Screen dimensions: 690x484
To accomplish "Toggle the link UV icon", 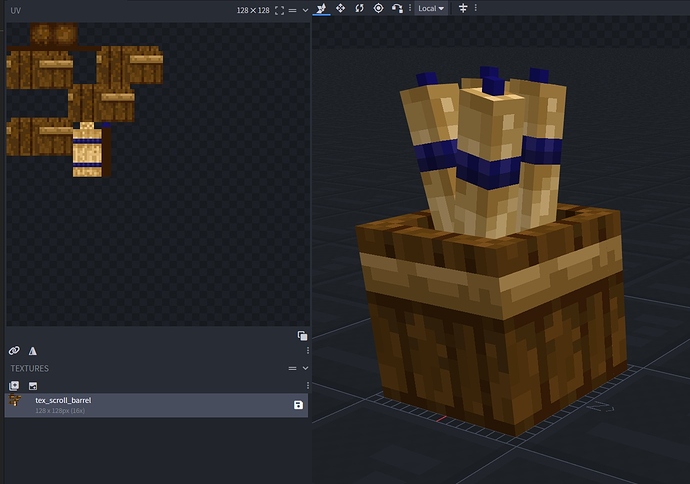I will (x=14, y=351).
